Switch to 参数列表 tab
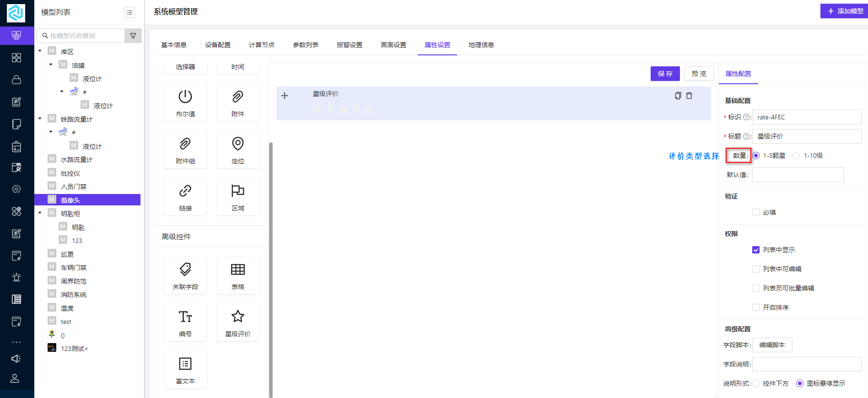The height and width of the screenshot is (398, 868). pyautogui.click(x=306, y=45)
